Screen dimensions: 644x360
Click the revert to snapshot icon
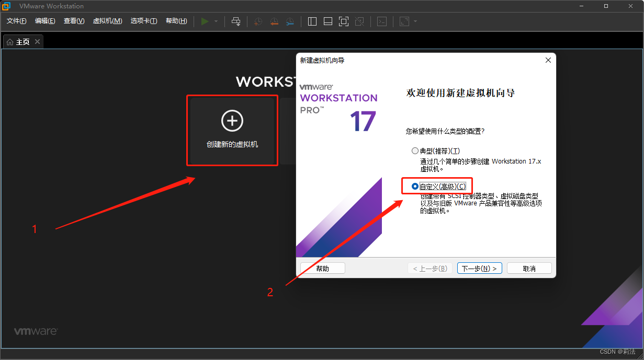pos(274,21)
